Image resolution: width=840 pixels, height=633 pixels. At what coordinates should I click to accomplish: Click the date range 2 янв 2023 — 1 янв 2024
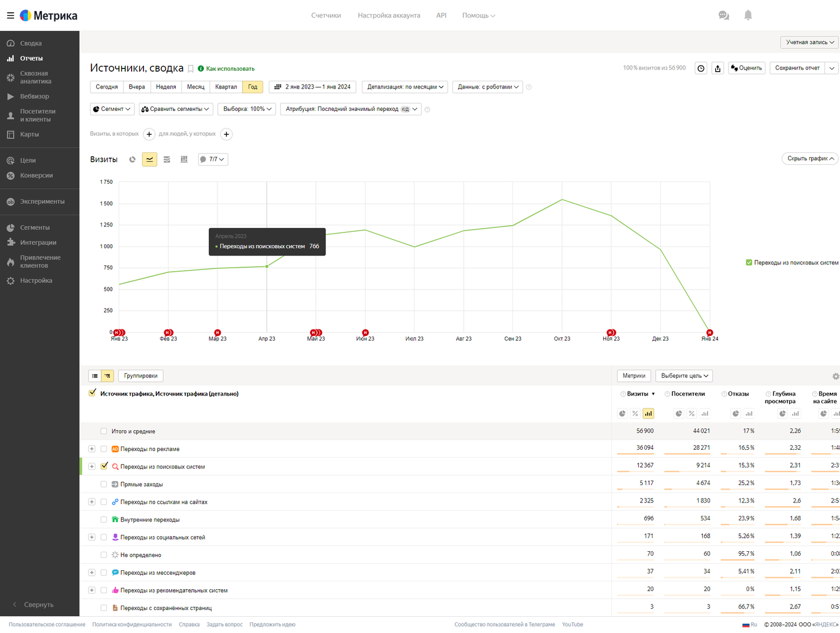(312, 87)
